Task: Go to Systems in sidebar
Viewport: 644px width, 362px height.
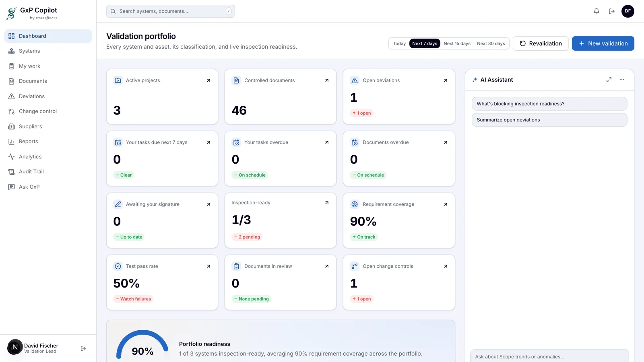Action: click(48, 51)
